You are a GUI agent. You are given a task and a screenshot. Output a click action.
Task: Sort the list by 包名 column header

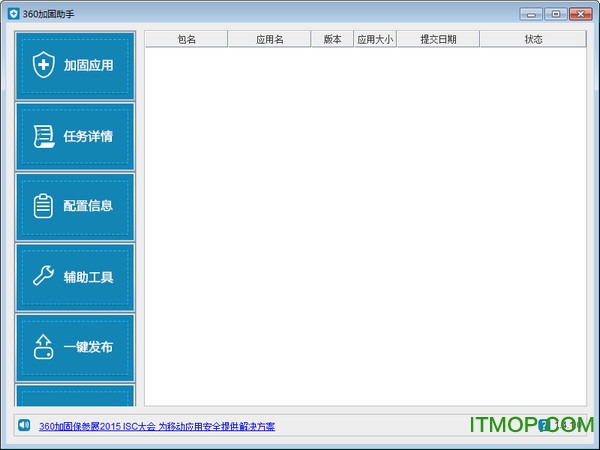[x=186, y=39]
